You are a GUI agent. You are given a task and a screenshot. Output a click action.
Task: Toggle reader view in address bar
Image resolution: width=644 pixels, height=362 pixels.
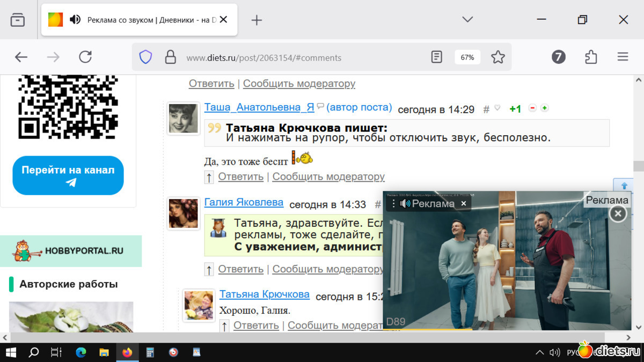point(437,57)
